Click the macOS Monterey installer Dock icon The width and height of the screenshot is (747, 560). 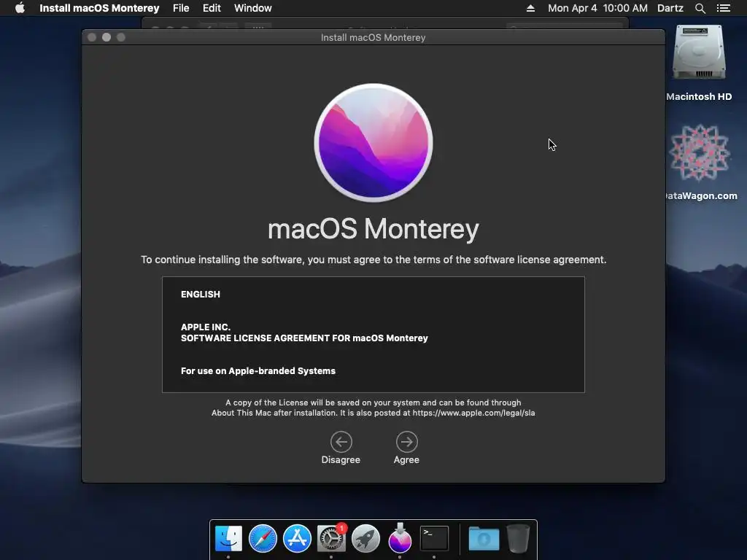[x=400, y=538]
